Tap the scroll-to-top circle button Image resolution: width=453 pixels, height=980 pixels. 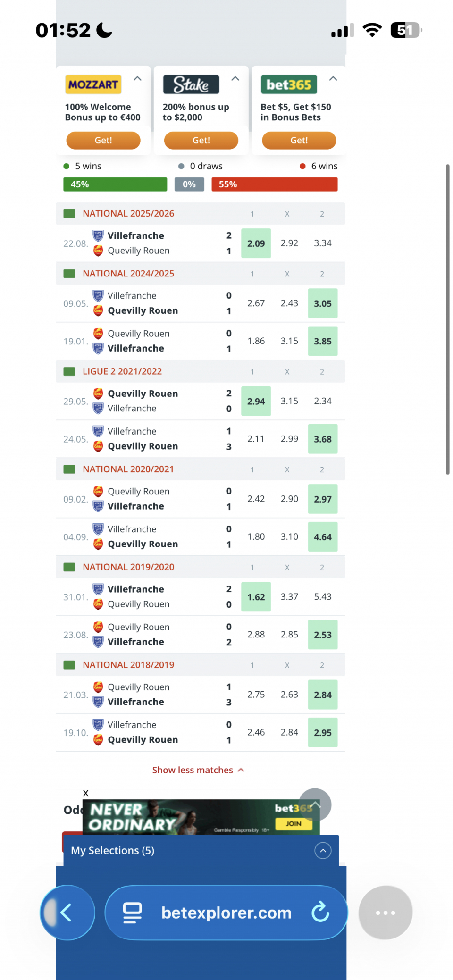tap(315, 804)
